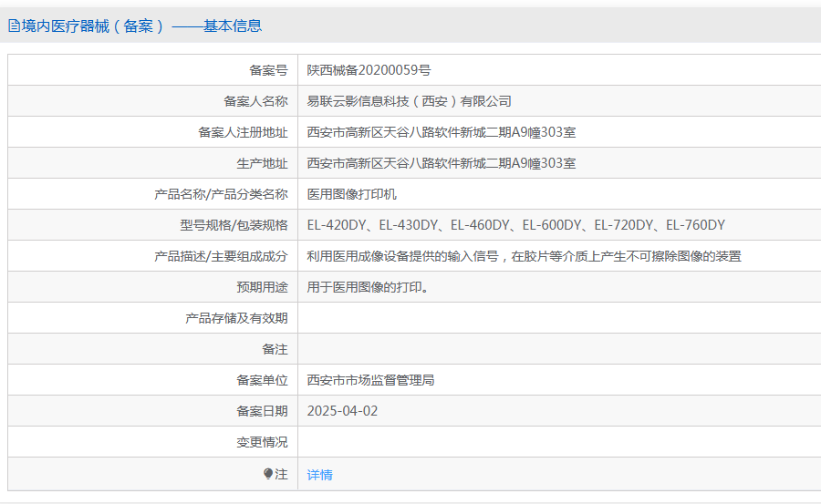
Task: Click the 备案人名称 label
Action: click(x=255, y=101)
